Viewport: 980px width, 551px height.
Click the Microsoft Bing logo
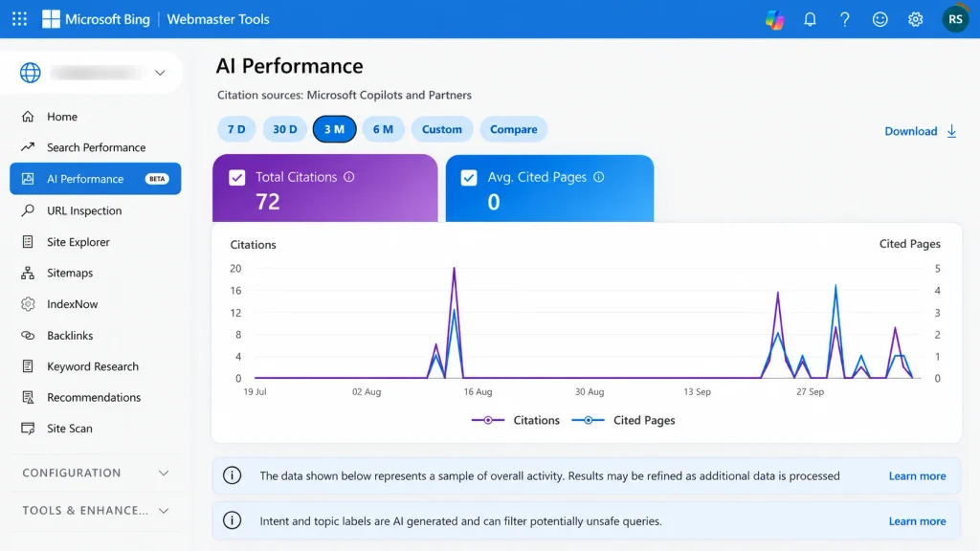pos(96,19)
